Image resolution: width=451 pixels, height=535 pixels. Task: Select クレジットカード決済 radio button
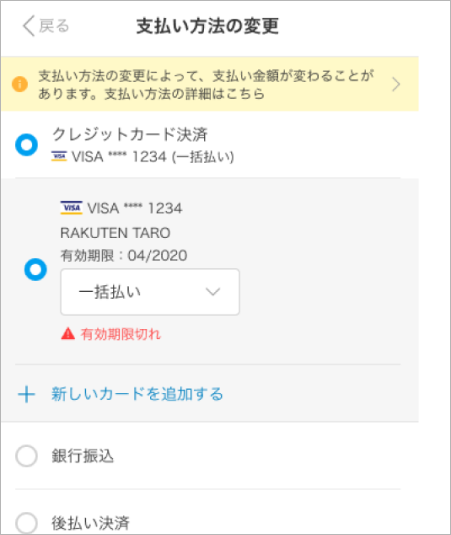coord(26,145)
